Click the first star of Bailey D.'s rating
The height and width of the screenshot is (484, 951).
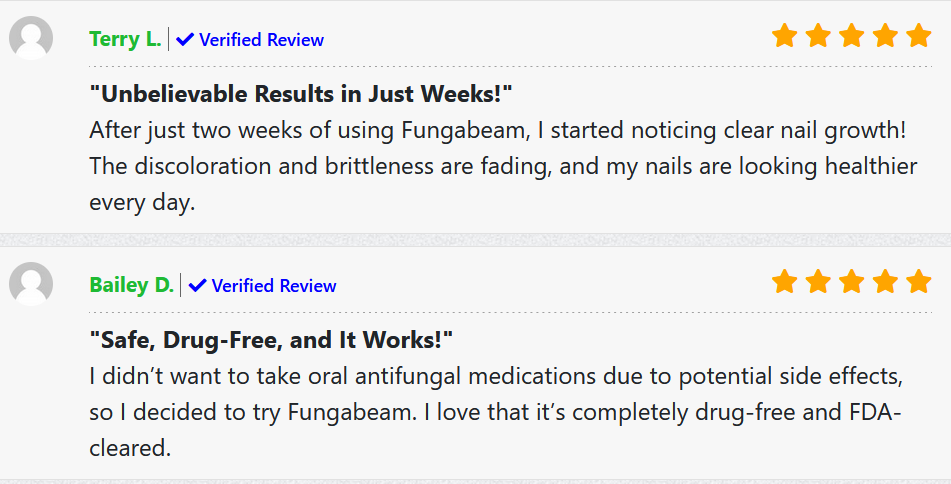785,282
